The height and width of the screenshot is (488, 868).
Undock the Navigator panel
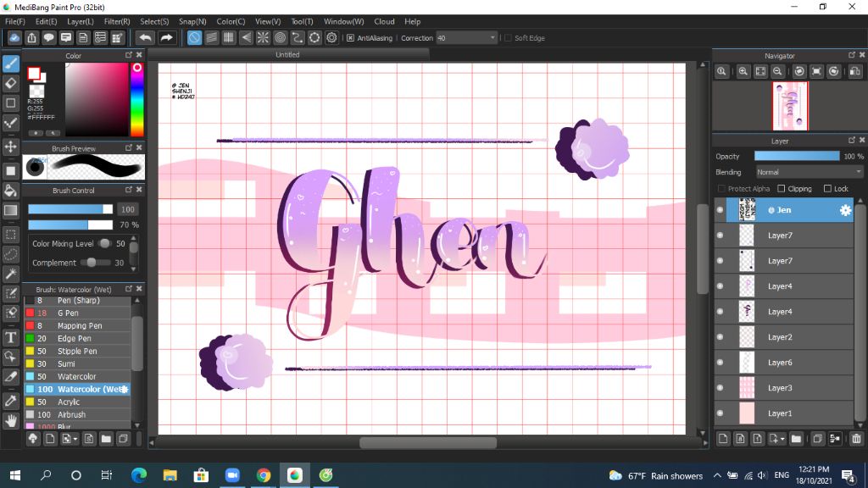851,55
